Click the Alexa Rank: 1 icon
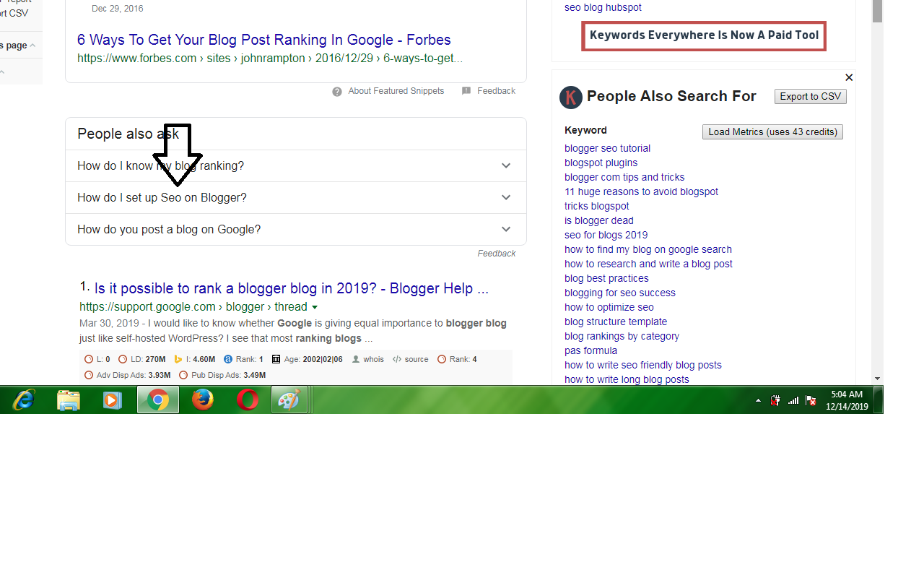The width and height of the screenshot is (924, 578). click(x=228, y=359)
